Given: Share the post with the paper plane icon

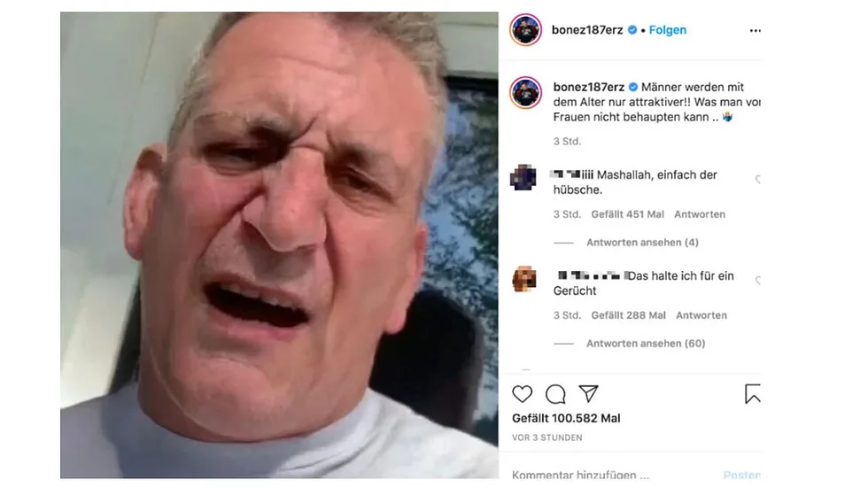Looking at the screenshot, I should pos(588,393).
